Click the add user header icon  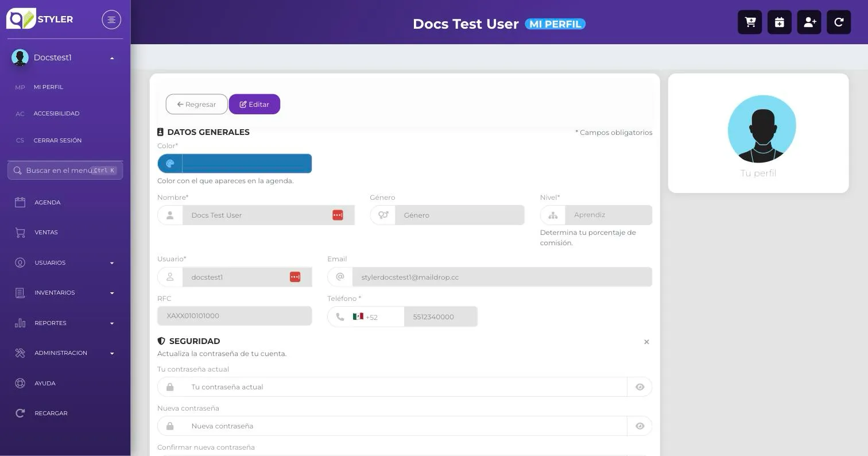click(809, 22)
